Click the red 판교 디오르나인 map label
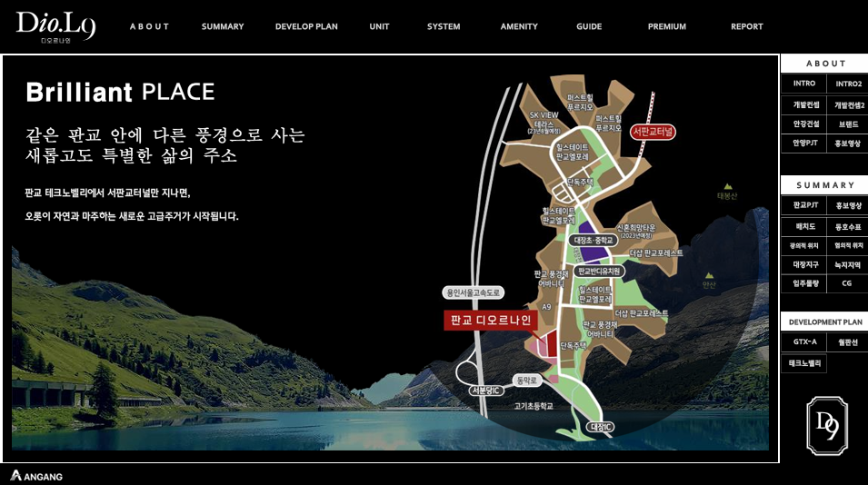Screen dimensions: 868x485 pyautogui.click(x=491, y=321)
